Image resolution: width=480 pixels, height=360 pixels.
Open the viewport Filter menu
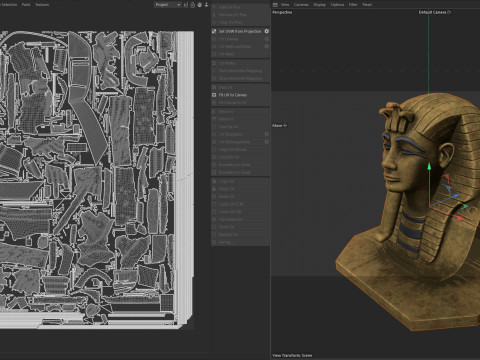click(x=353, y=5)
